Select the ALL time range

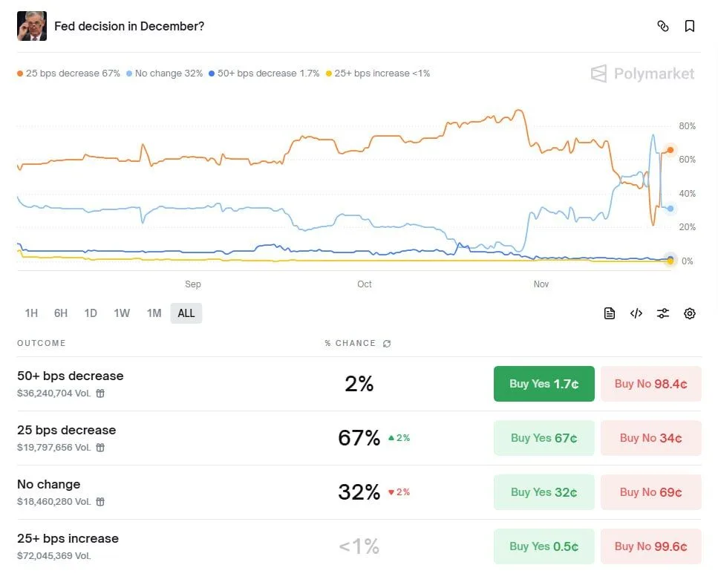coord(186,313)
